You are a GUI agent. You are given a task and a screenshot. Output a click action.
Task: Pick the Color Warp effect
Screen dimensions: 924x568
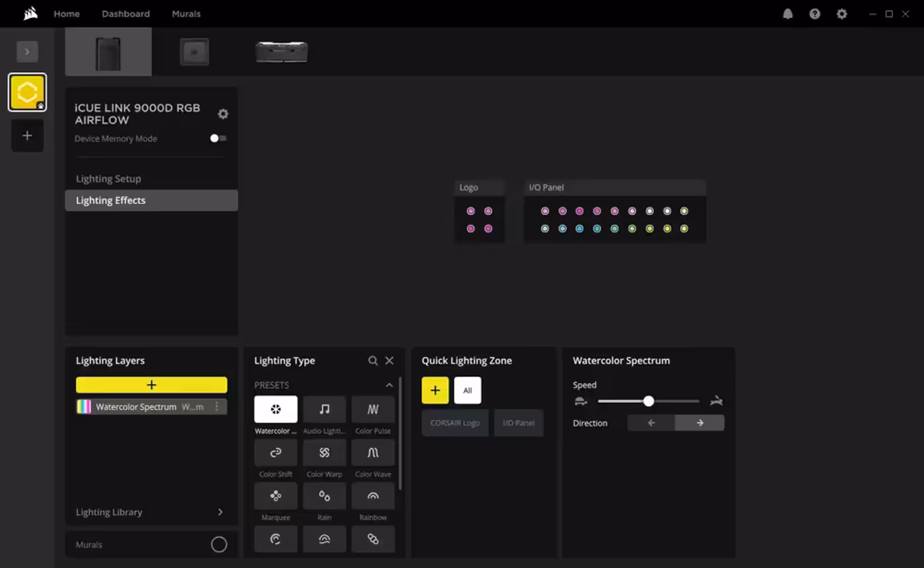pos(325,452)
